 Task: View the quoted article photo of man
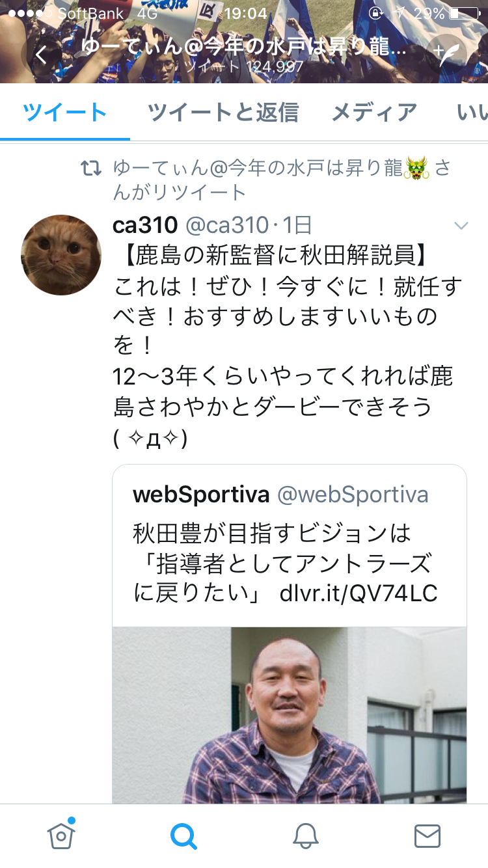coord(290,715)
